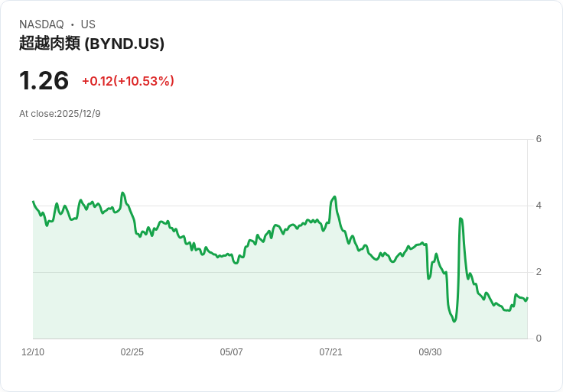563x392 pixels.
Task: Click the red +0.12(+10.53%) change value
Action: click(x=128, y=81)
